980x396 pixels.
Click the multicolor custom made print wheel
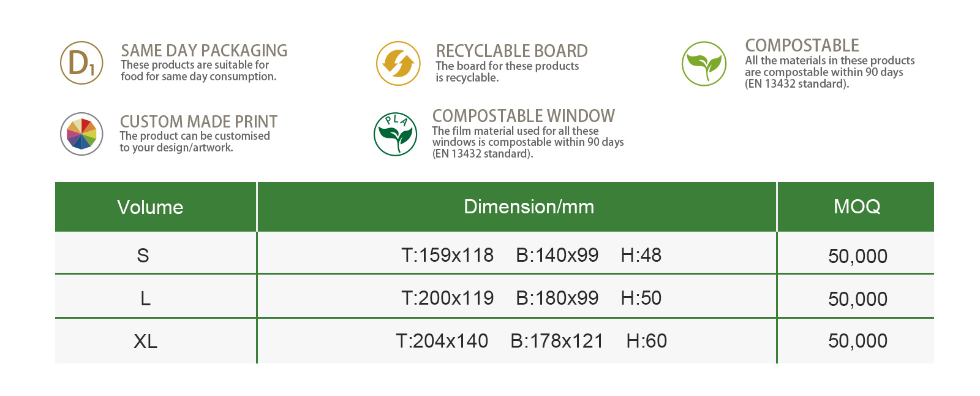click(x=81, y=134)
